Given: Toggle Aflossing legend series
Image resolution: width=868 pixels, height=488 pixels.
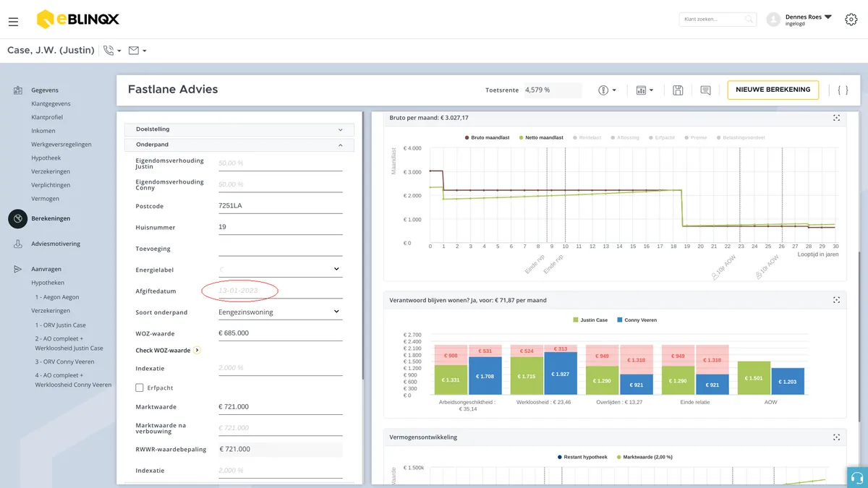Looking at the screenshot, I should click(626, 137).
